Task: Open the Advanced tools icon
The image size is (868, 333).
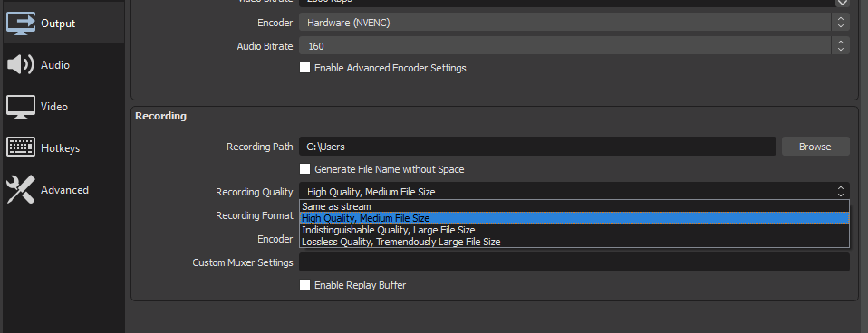Action: click(x=21, y=189)
